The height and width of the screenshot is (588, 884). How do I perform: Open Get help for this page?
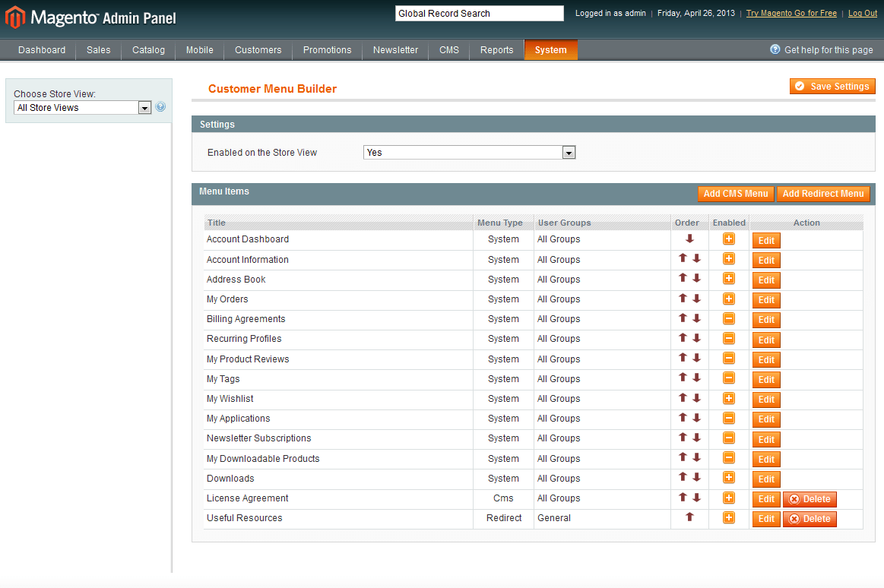coord(822,50)
